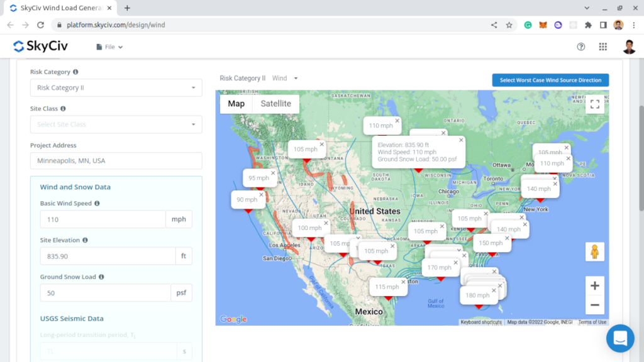The width and height of the screenshot is (644, 362).
Task: Close the elevation info window popup
Action: [x=460, y=140]
